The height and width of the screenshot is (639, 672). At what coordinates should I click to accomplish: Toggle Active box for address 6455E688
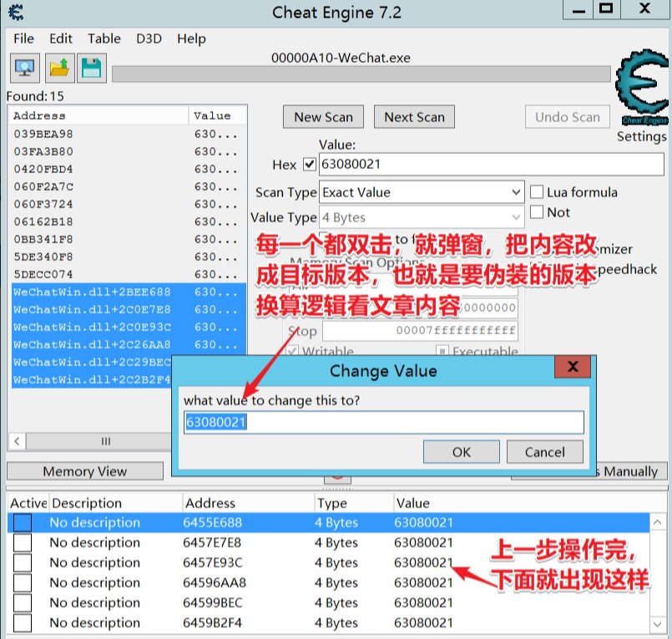click(23, 523)
